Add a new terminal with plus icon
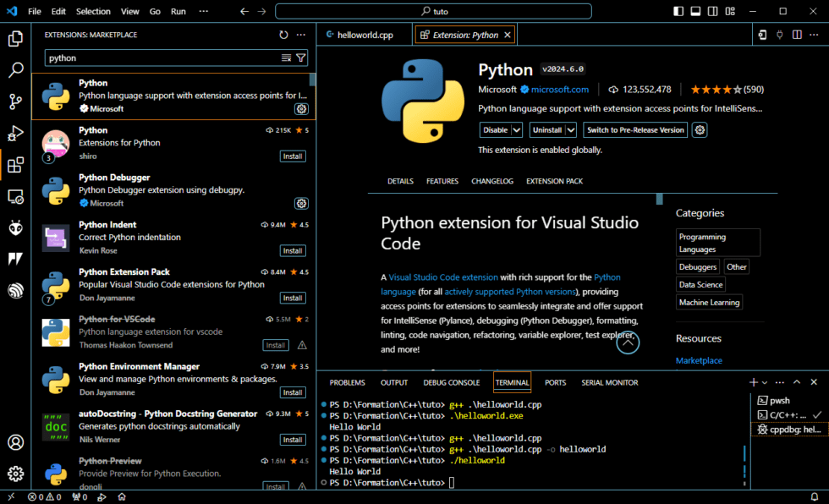This screenshot has width=829, height=504. point(754,382)
